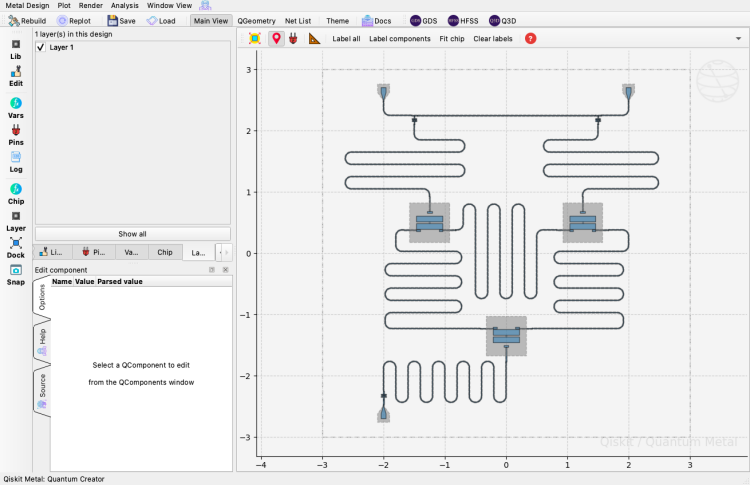Viewport: 750px width, 485px height.
Task: Click Fit chip button
Action: tap(452, 39)
